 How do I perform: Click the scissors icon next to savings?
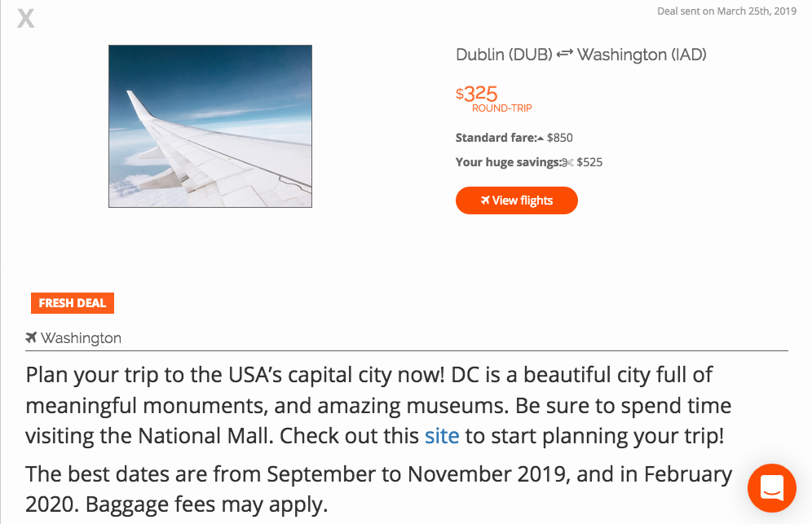[x=567, y=163]
